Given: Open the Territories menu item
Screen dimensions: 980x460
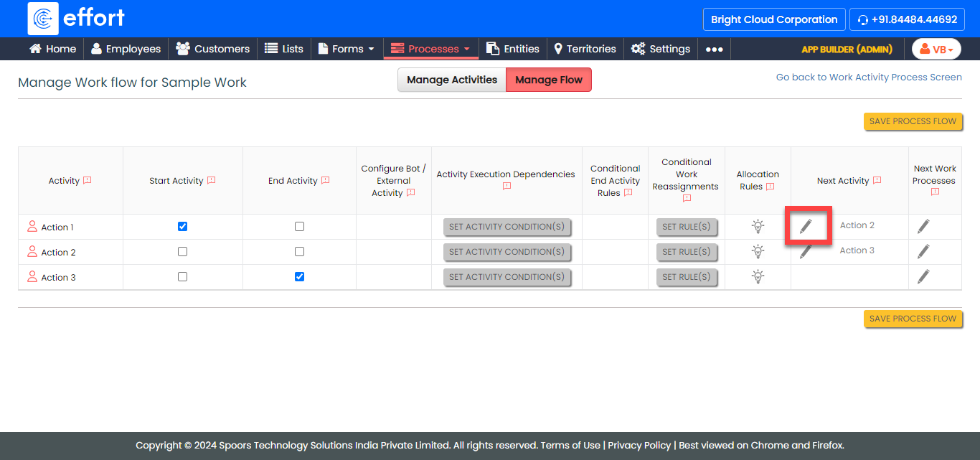Looking at the screenshot, I should click(x=585, y=49).
